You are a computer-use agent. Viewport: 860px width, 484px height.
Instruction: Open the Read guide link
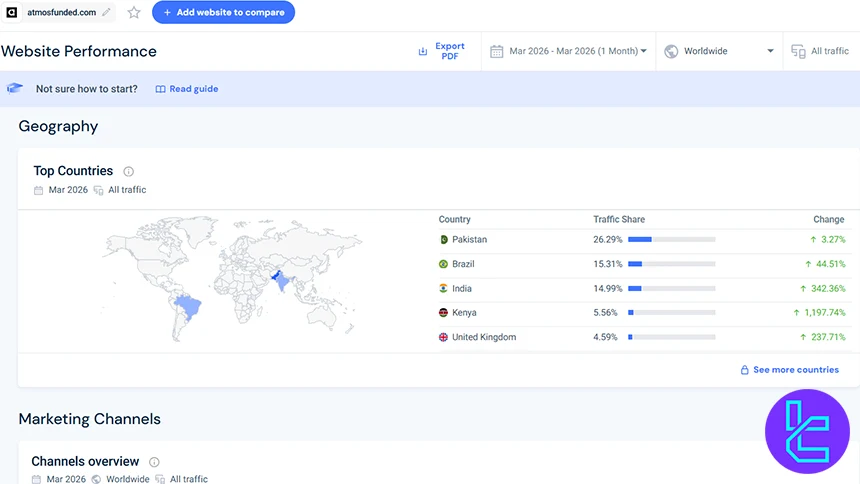point(187,89)
